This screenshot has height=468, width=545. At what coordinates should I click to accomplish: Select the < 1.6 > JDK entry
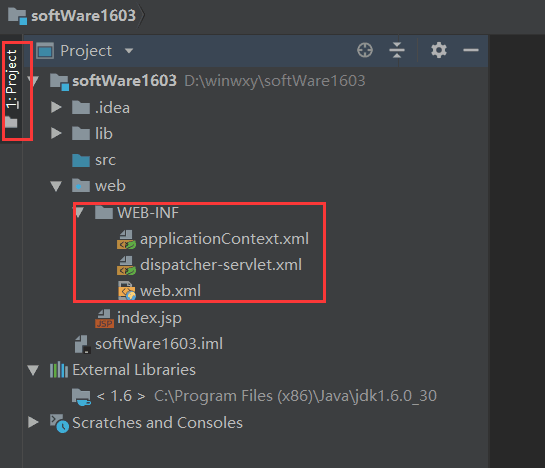coord(121,396)
